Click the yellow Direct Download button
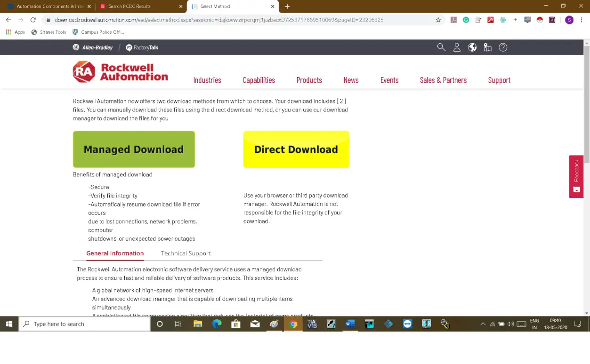 pyautogui.click(x=296, y=150)
